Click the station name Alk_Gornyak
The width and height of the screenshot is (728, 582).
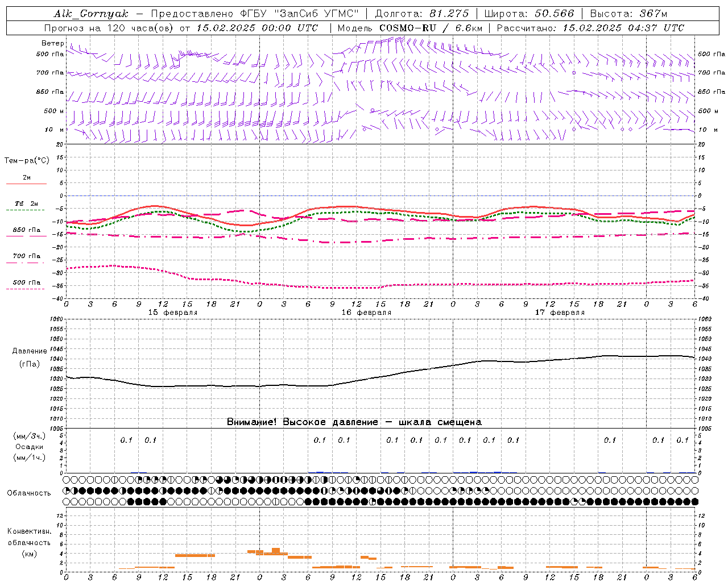tap(91, 14)
